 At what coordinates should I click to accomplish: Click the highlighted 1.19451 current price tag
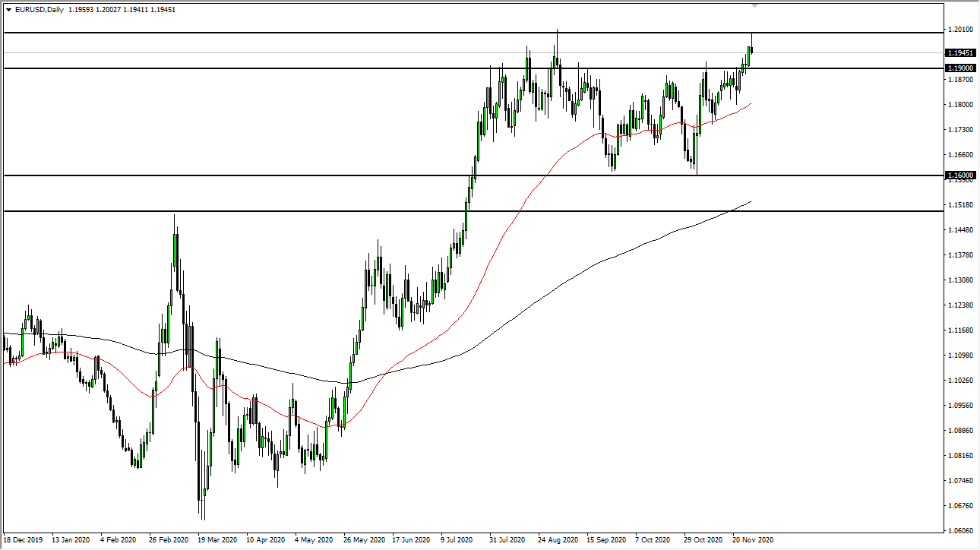coord(959,53)
